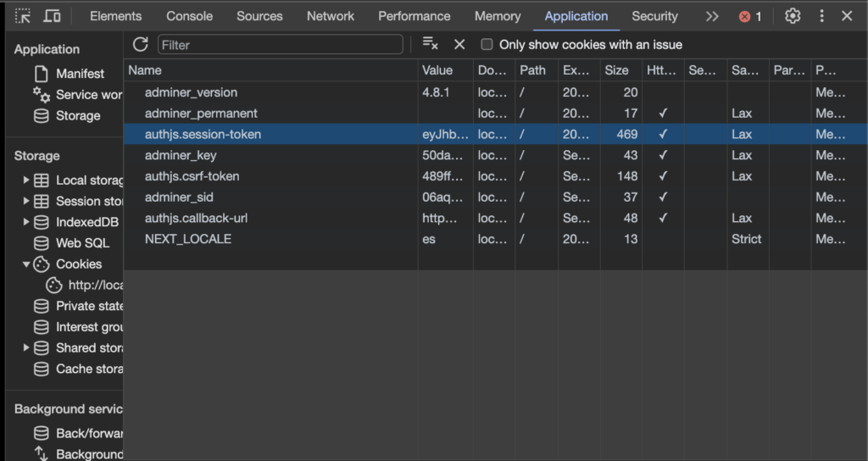868x461 pixels.
Task: Switch to the Sources tab
Action: (259, 17)
